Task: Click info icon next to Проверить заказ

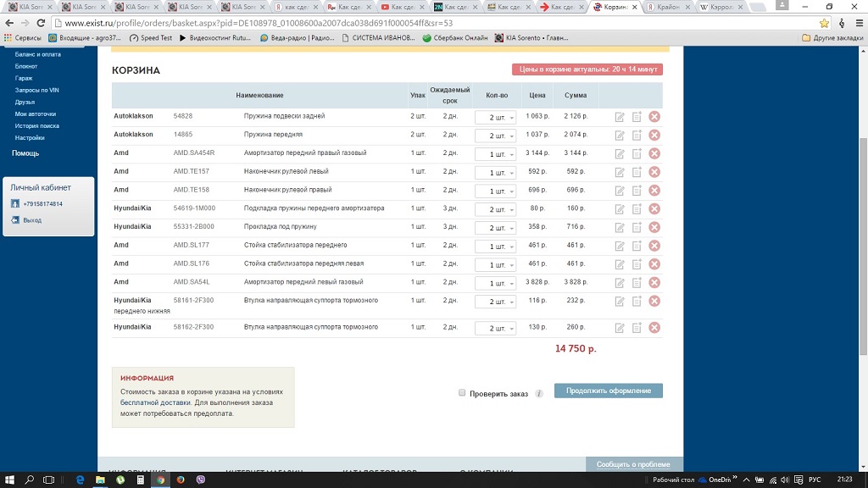Action: coord(539,394)
